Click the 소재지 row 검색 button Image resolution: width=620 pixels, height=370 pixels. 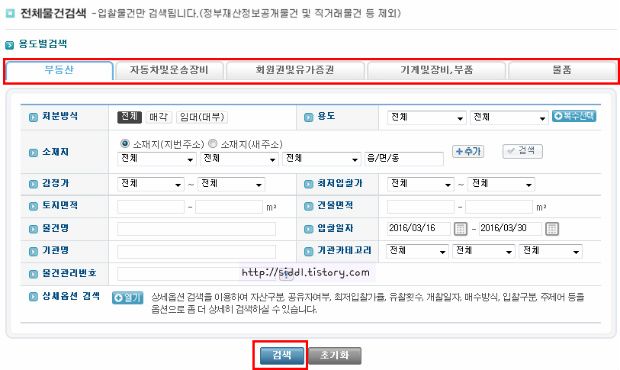tap(522, 151)
